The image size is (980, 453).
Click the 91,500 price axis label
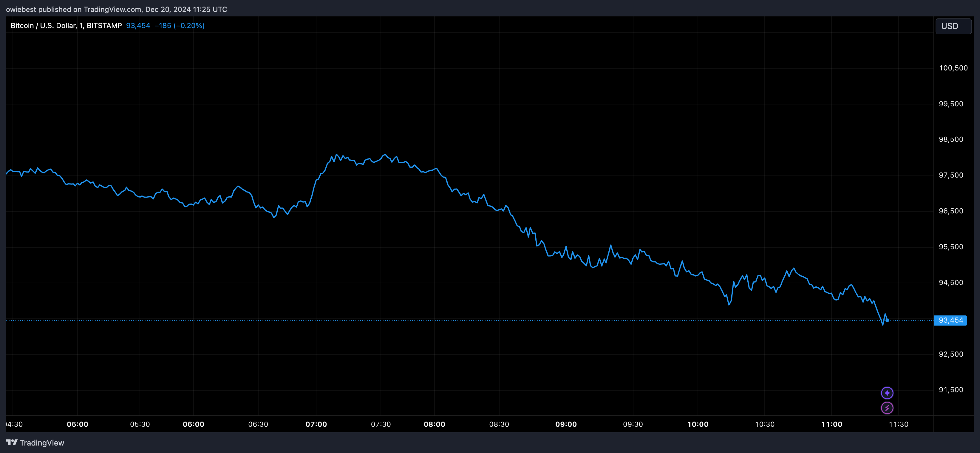[x=951, y=389]
